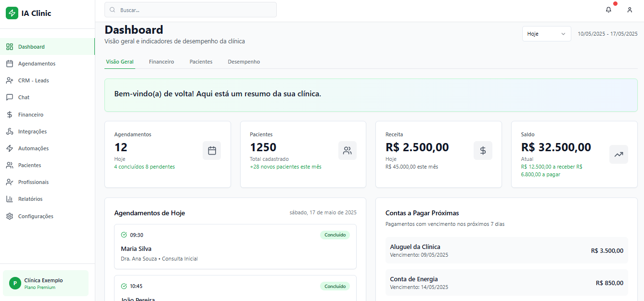Click the R$ 850,00 amount

coord(609,283)
